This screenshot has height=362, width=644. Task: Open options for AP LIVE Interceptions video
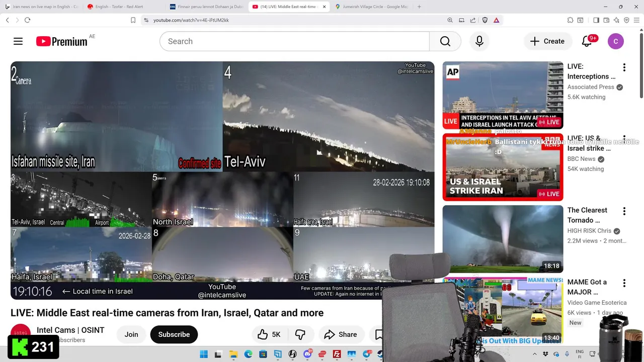[624, 67]
